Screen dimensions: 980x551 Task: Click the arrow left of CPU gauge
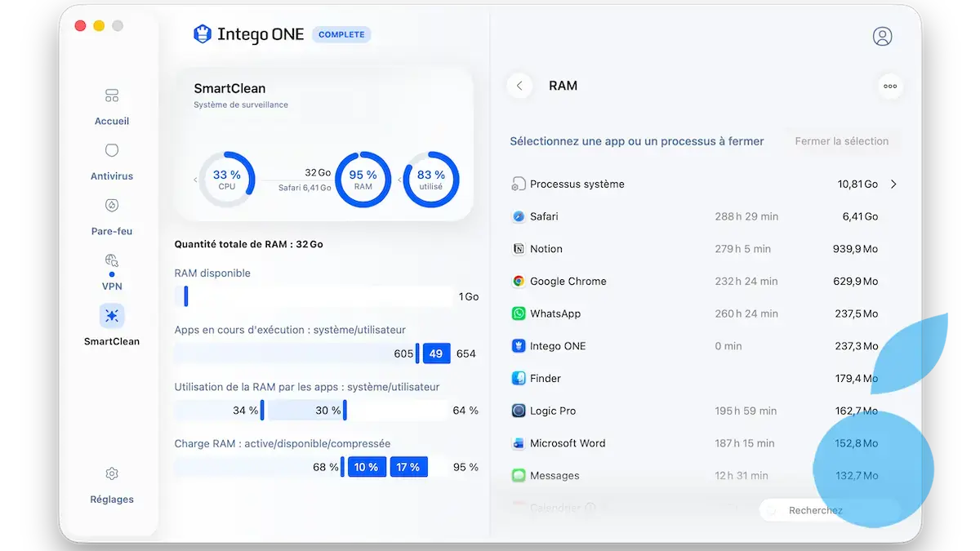click(x=195, y=180)
